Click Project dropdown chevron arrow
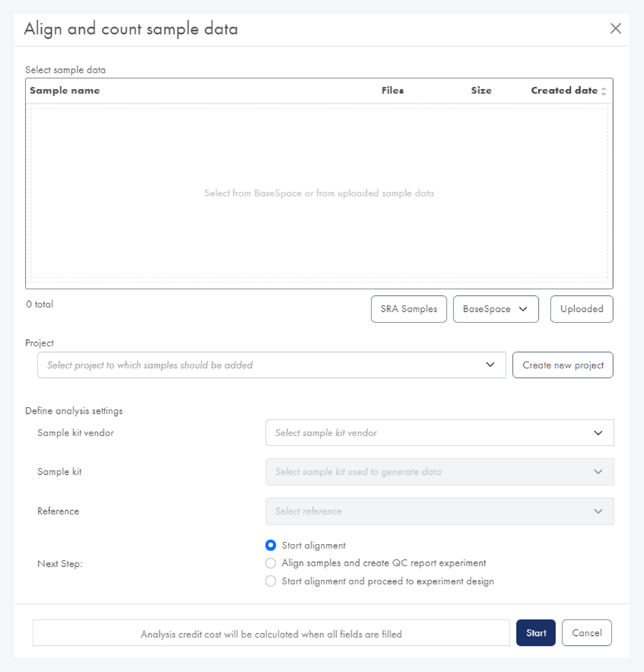The height and width of the screenshot is (672, 644). pyautogui.click(x=490, y=365)
